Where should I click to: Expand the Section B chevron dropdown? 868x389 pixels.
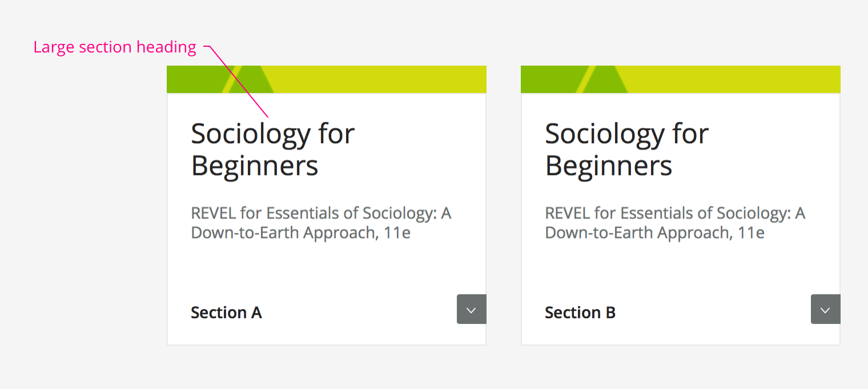point(826,309)
